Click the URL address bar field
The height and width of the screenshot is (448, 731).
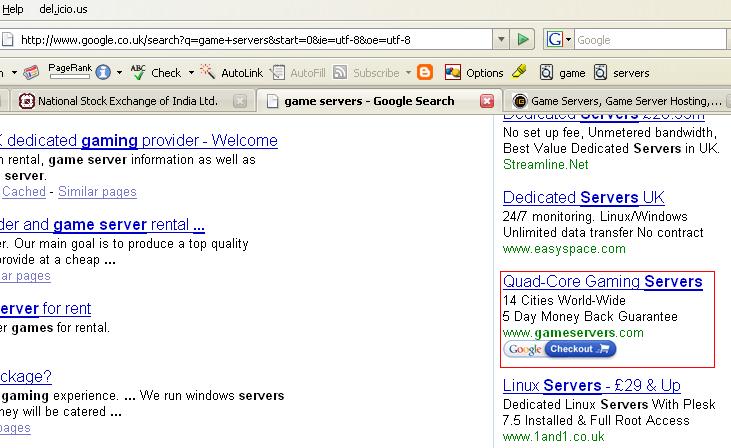click(x=246, y=40)
